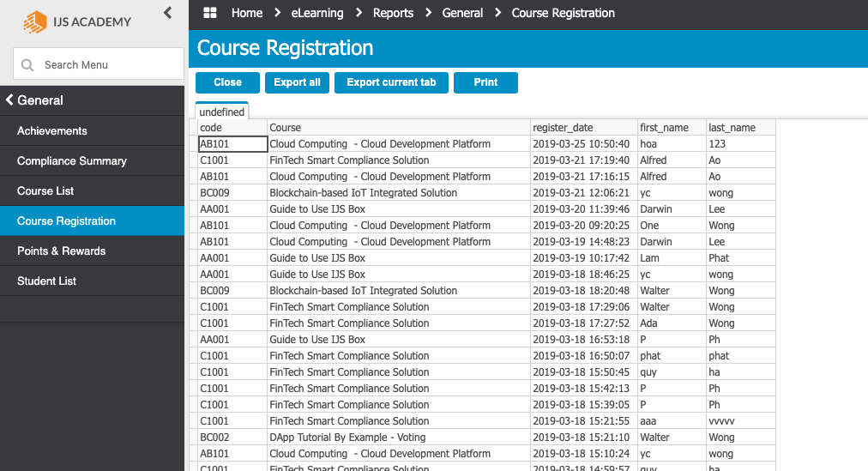The height and width of the screenshot is (471, 868).
Task: Open Achievements in the sidebar
Action: pyautogui.click(x=52, y=131)
